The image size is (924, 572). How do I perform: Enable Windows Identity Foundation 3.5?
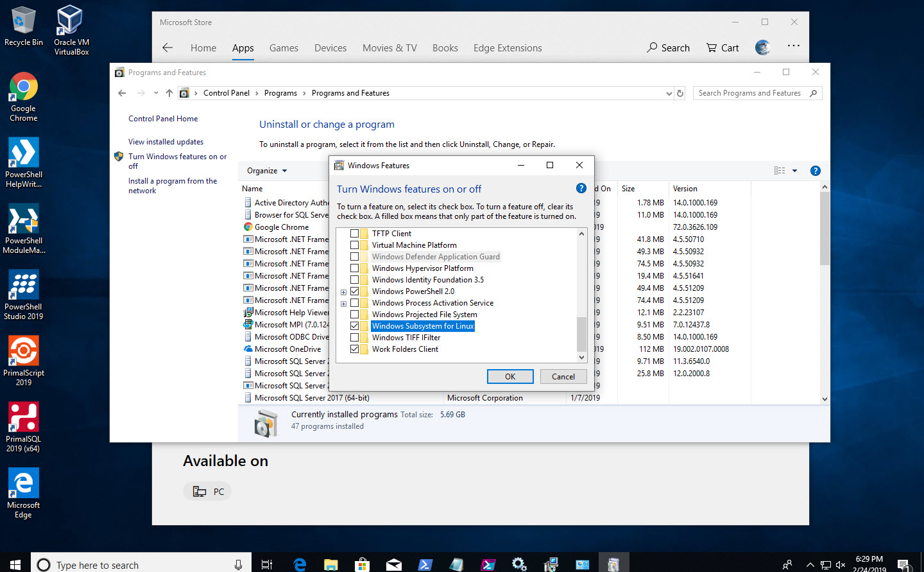(x=354, y=280)
